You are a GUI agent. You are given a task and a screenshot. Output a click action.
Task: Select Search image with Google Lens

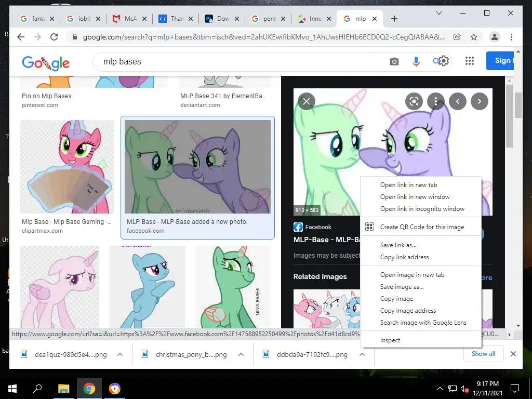[x=421, y=323]
